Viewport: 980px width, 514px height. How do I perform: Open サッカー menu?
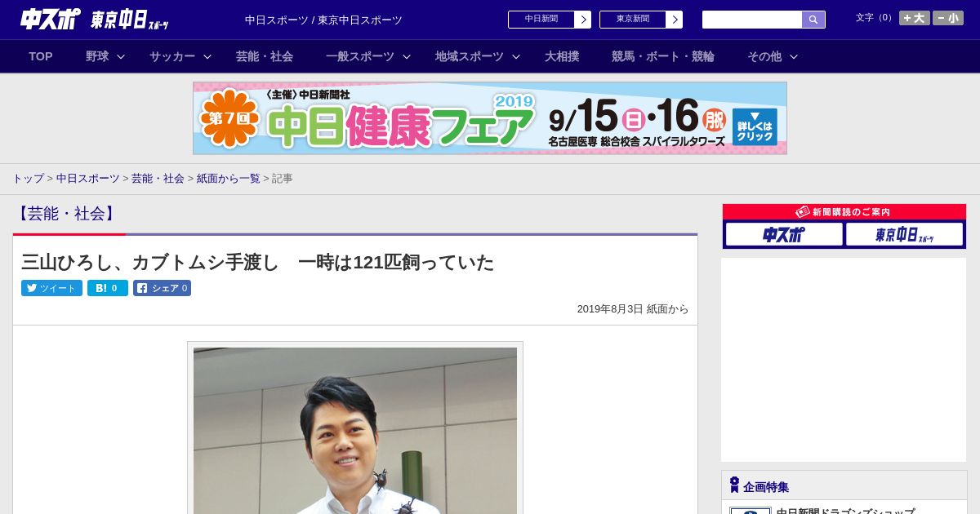[172, 56]
